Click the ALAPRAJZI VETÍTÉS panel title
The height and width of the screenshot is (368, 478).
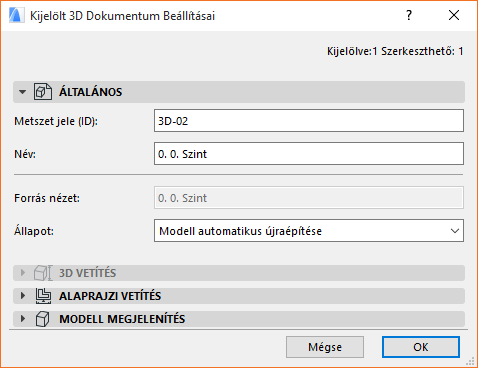pos(110,296)
